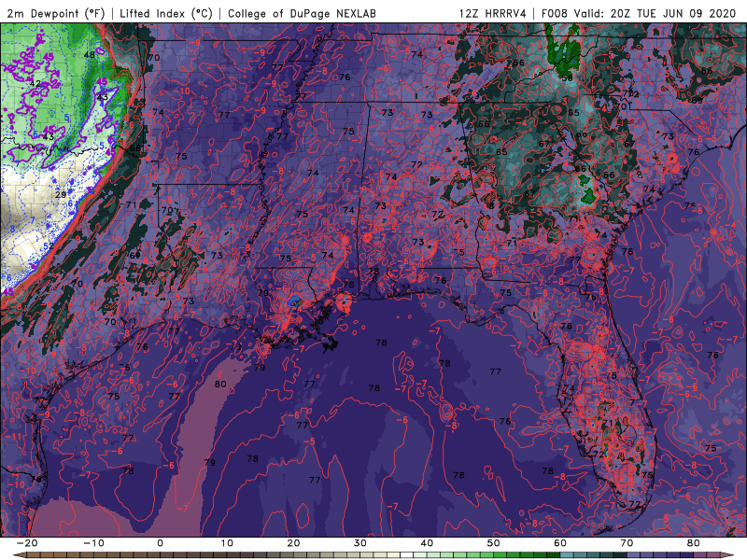Click the -20 label on the color scale
Viewport: 747px width, 560px height.
tap(27, 543)
